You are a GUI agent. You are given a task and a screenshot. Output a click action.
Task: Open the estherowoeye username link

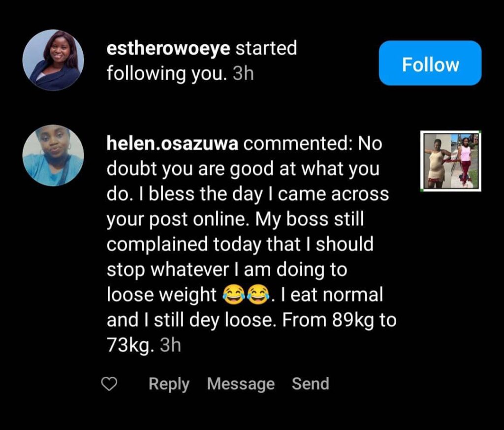169,49
